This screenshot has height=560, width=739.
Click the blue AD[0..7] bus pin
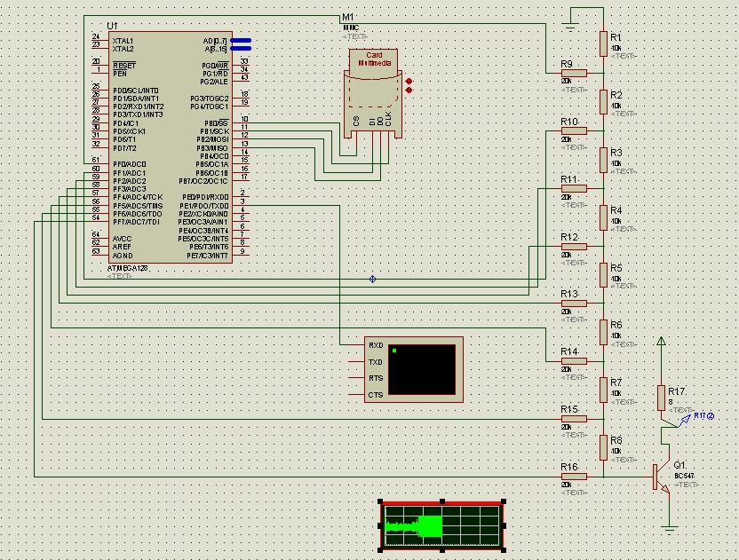click(240, 41)
